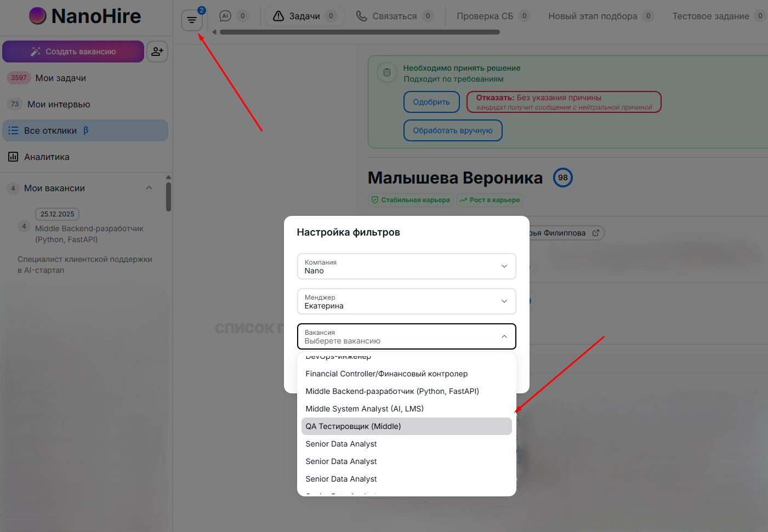
Task: Click the Отказать: Без указания причины button
Action: pos(564,102)
